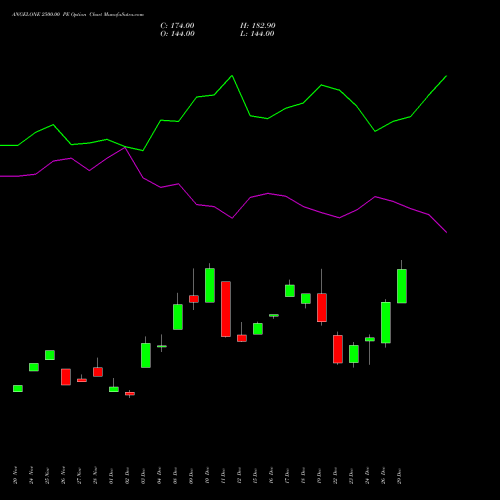The image size is (500, 500).
Task: Select the high value H: 182.90
Action: coord(258,26)
